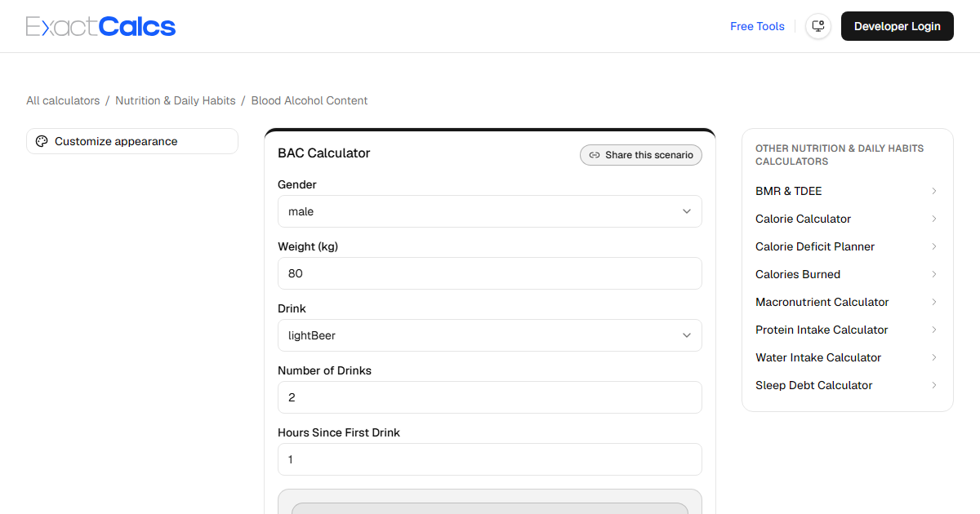Go to Nutrition & Daily Habits breadcrumb
This screenshot has height=514, width=980.
[176, 100]
